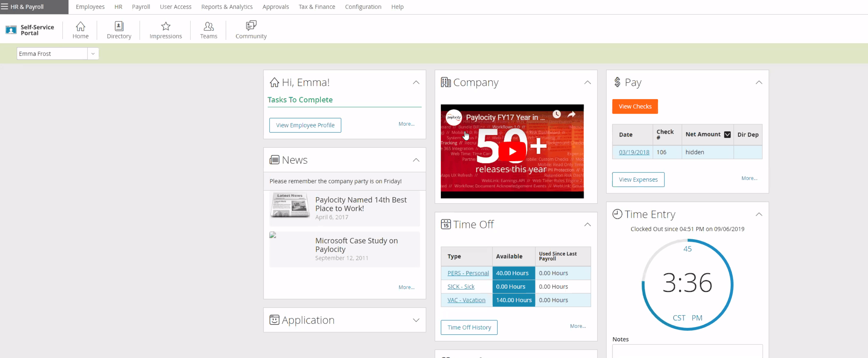Click the View Expenses button
The width and height of the screenshot is (868, 358).
coord(638,179)
